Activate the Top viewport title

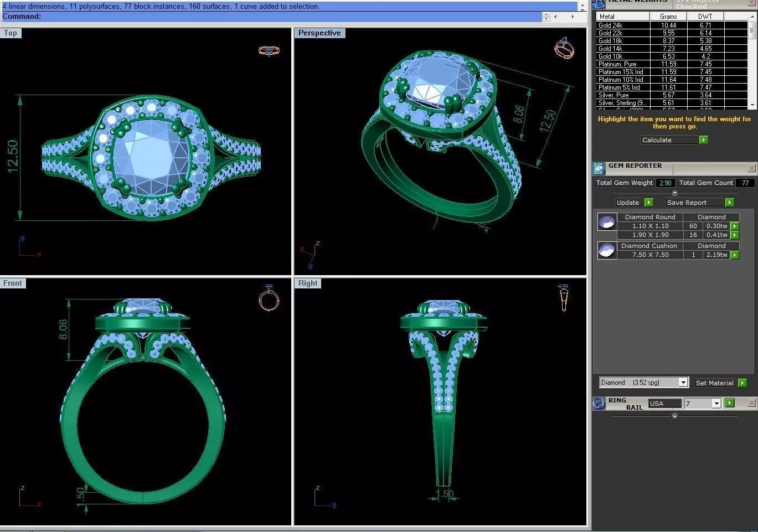click(11, 33)
